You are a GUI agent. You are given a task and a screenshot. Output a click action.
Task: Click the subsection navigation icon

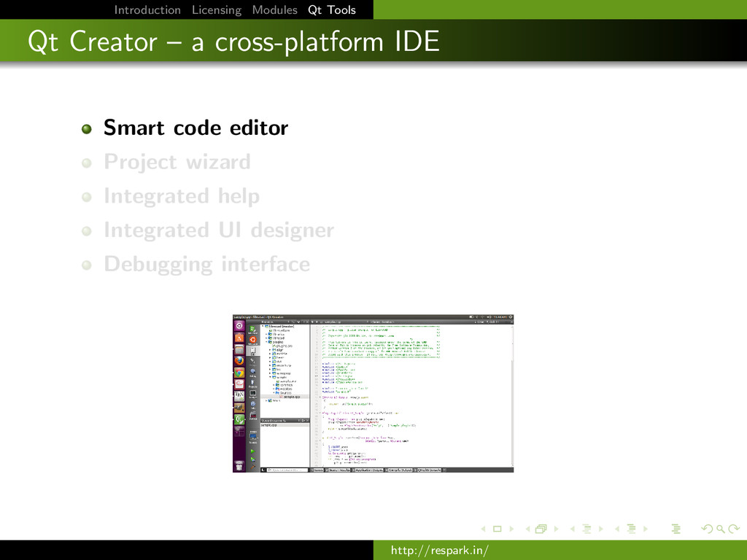coord(587,529)
